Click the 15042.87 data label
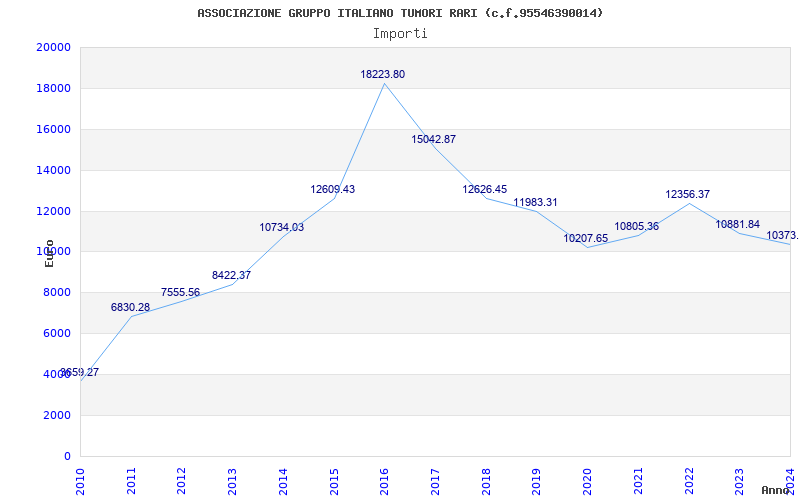800x500 pixels. (x=434, y=139)
